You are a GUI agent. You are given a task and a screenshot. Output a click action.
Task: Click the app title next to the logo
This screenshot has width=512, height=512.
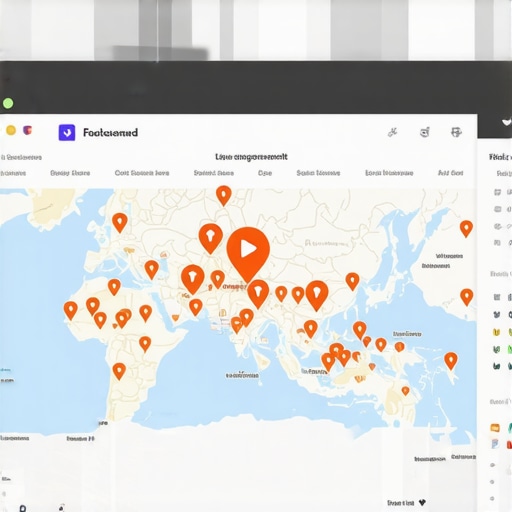click(110, 133)
